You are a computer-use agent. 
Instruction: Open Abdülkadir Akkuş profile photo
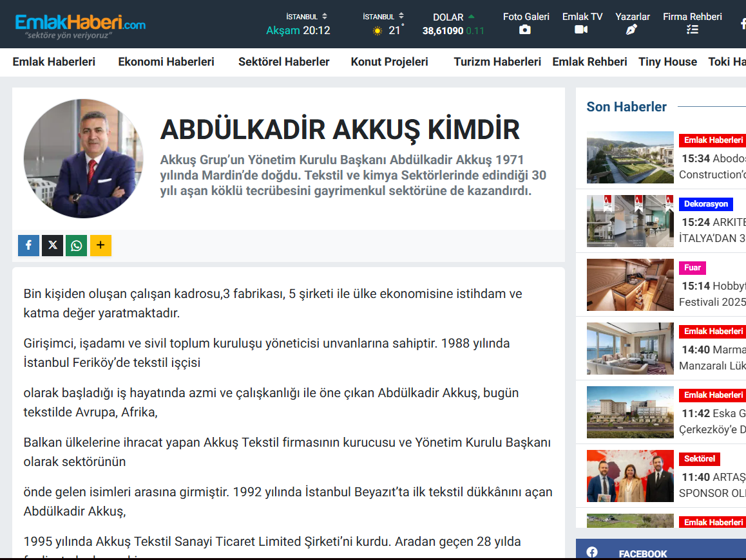84,158
